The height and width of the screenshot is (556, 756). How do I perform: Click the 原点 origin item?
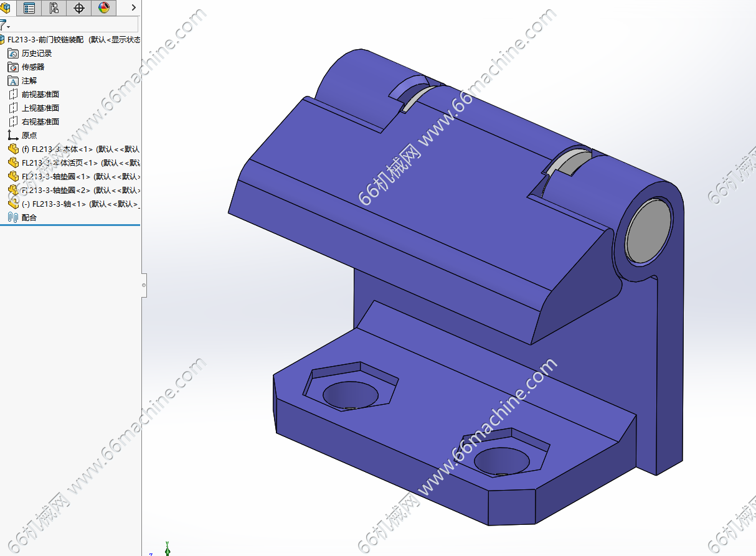[x=29, y=136]
